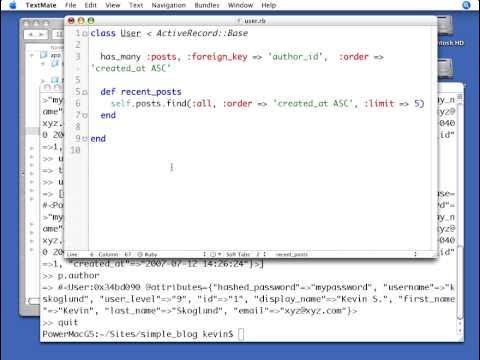The width and height of the screenshot is (480, 360).
Task: Click self.posts.find on line 6
Action: (x=148, y=104)
